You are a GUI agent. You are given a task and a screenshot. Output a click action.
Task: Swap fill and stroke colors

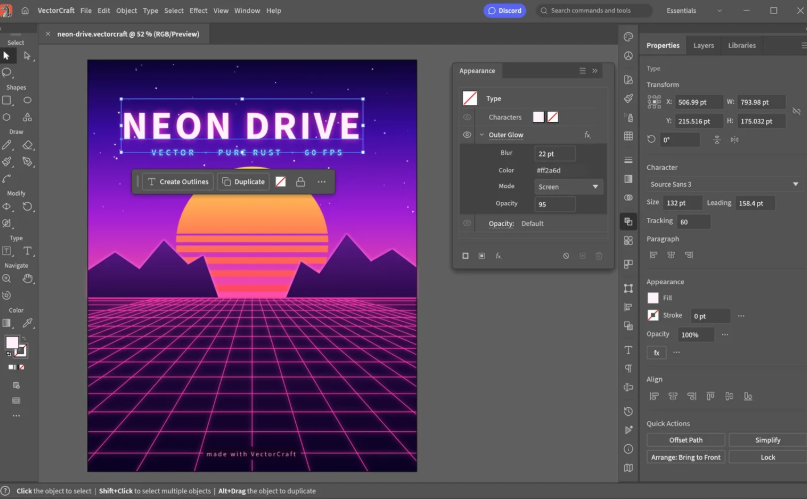pos(24,338)
